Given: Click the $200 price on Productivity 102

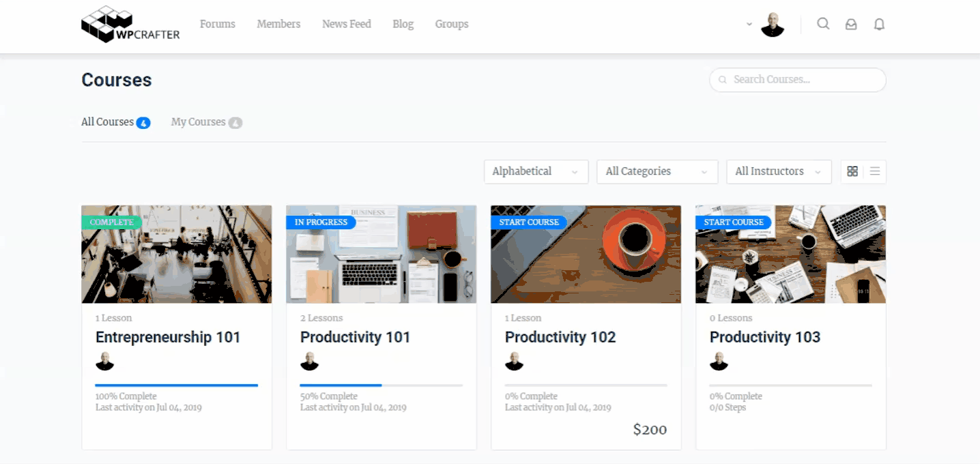Looking at the screenshot, I should click(650, 429).
